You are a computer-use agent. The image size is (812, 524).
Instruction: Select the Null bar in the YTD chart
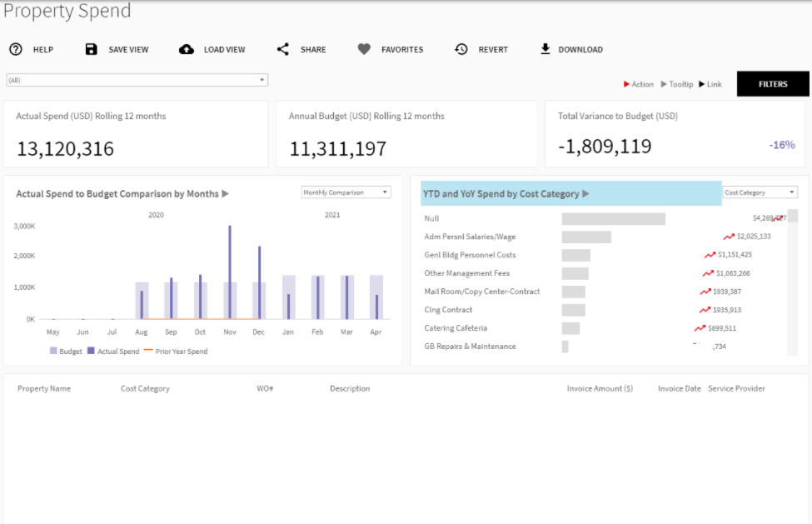click(x=612, y=218)
